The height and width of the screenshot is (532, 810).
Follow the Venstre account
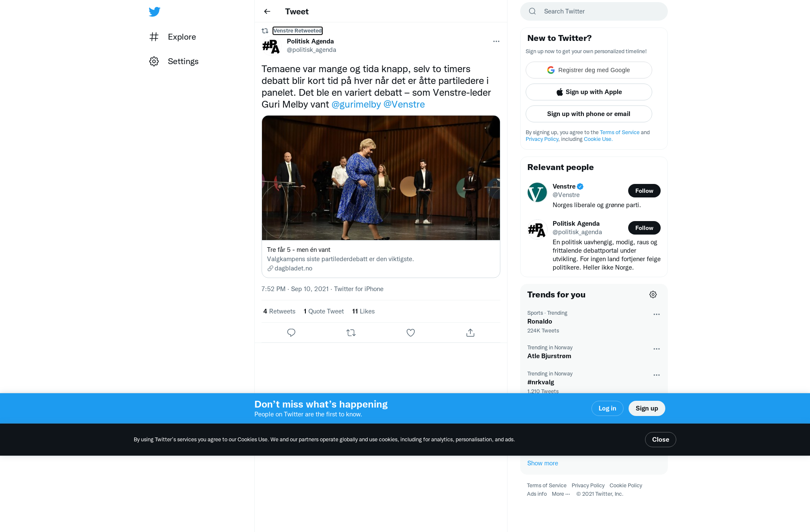point(644,191)
